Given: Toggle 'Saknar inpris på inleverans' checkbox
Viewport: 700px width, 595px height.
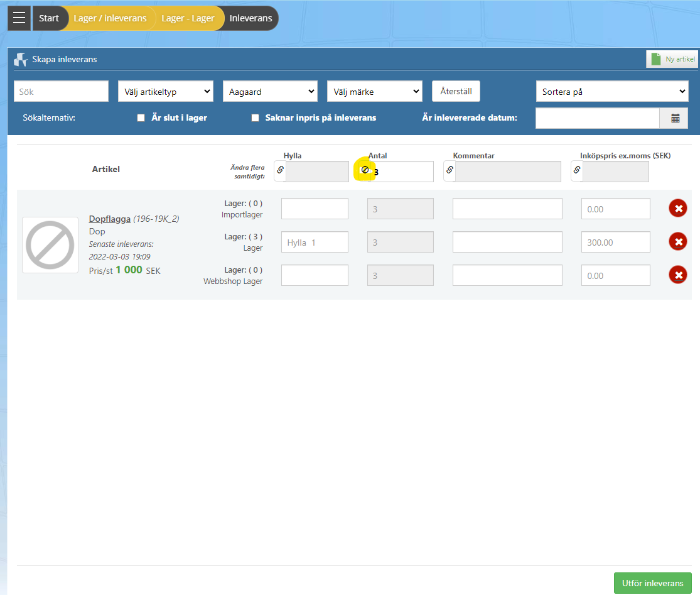Looking at the screenshot, I should click(x=256, y=118).
